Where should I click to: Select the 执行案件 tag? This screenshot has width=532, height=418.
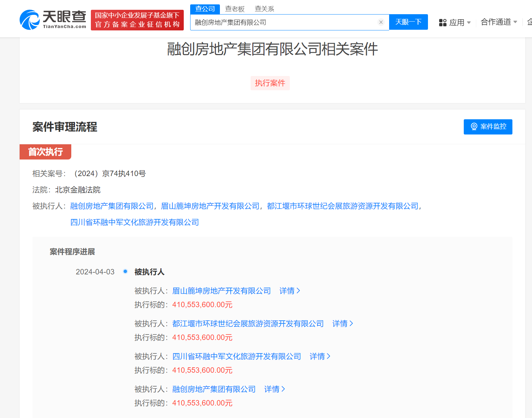(270, 83)
